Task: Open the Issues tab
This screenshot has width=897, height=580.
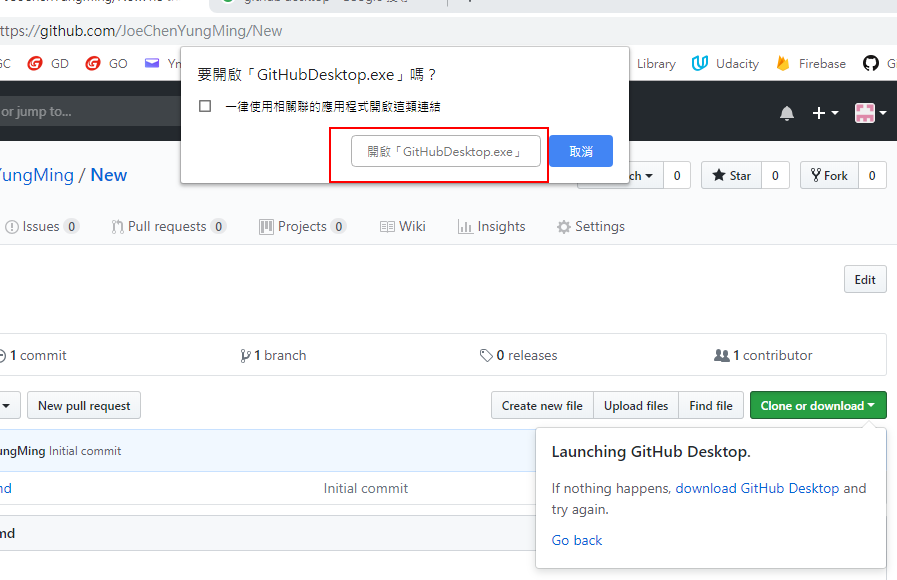Action: (x=41, y=227)
